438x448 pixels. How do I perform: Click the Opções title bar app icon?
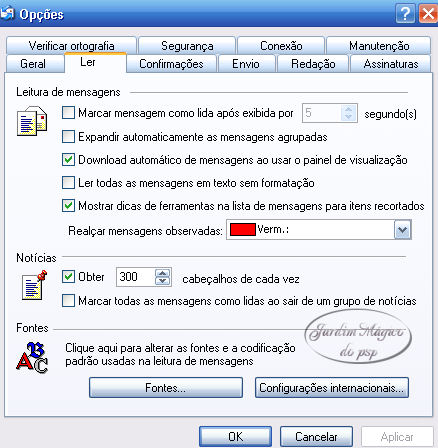7,13
